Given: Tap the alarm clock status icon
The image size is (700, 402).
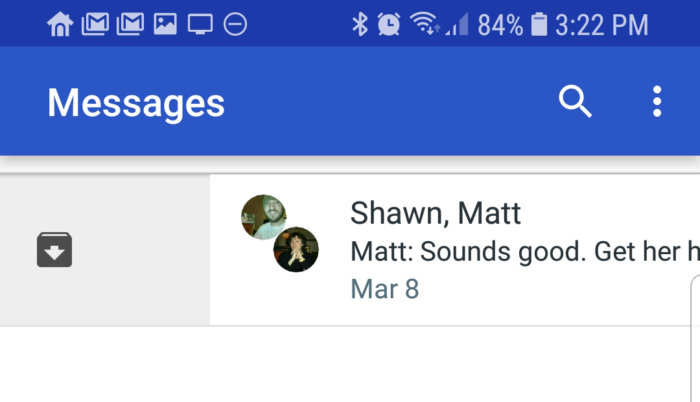Looking at the screenshot, I should click(x=390, y=24).
